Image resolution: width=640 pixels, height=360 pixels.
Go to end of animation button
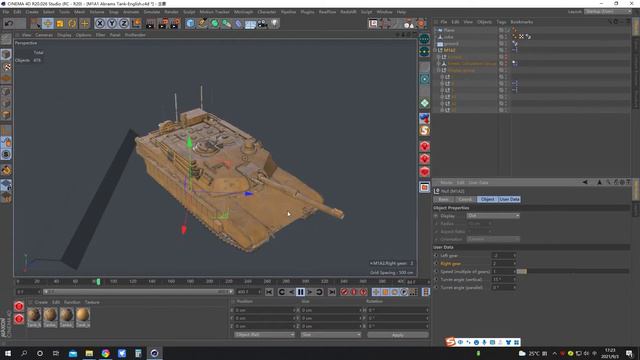point(332,292)
